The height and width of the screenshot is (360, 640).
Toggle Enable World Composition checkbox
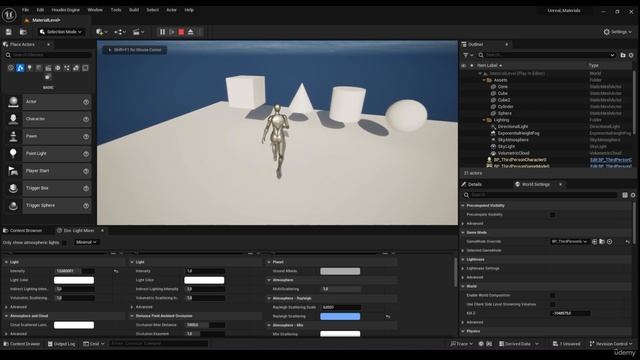pos(552,296)
